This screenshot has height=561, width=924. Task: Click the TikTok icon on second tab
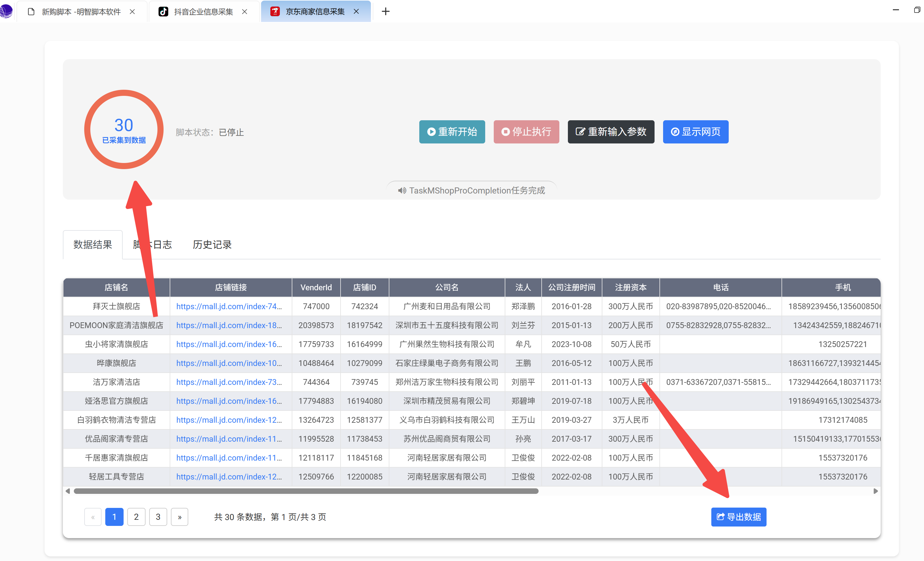(x=163, y=12)
